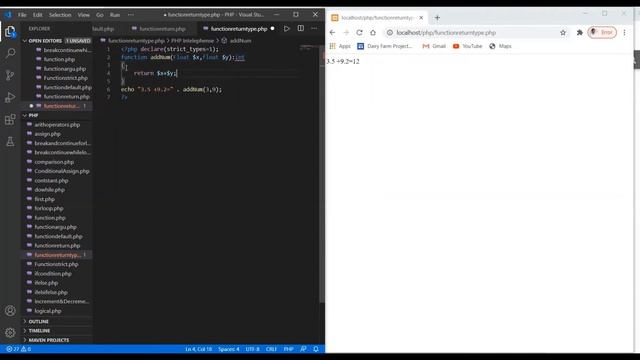Click the errors and warnings count in the status bar
Viewport: 640px width, 360px height.
18,349
